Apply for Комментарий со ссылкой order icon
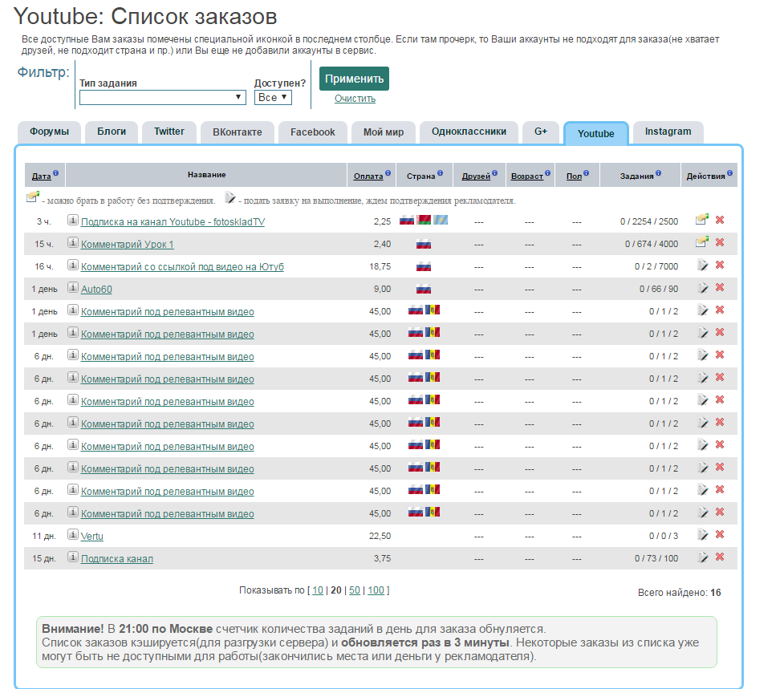The height and width of the screenshot is (689, 784). [x=703, y=265]
